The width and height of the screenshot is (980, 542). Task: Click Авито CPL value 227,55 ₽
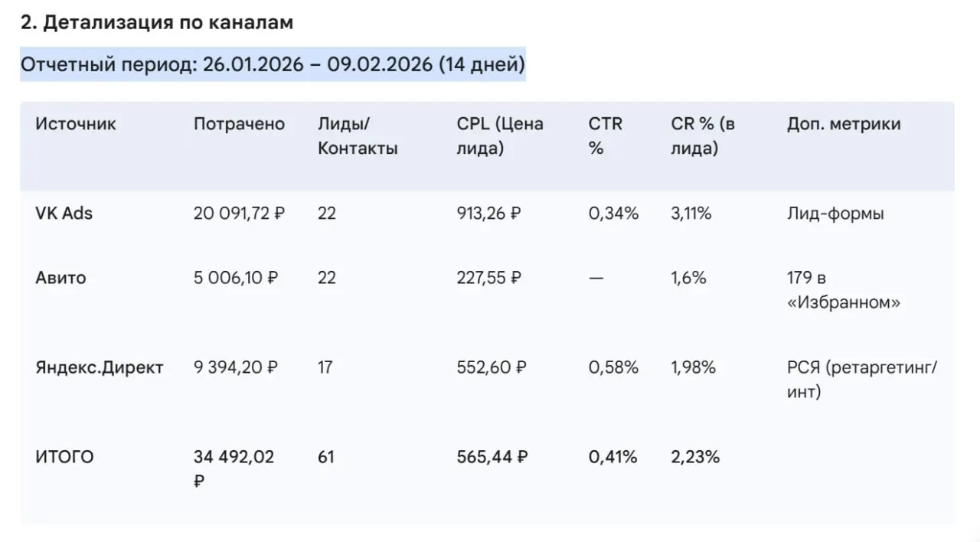[x=488, y=278]
